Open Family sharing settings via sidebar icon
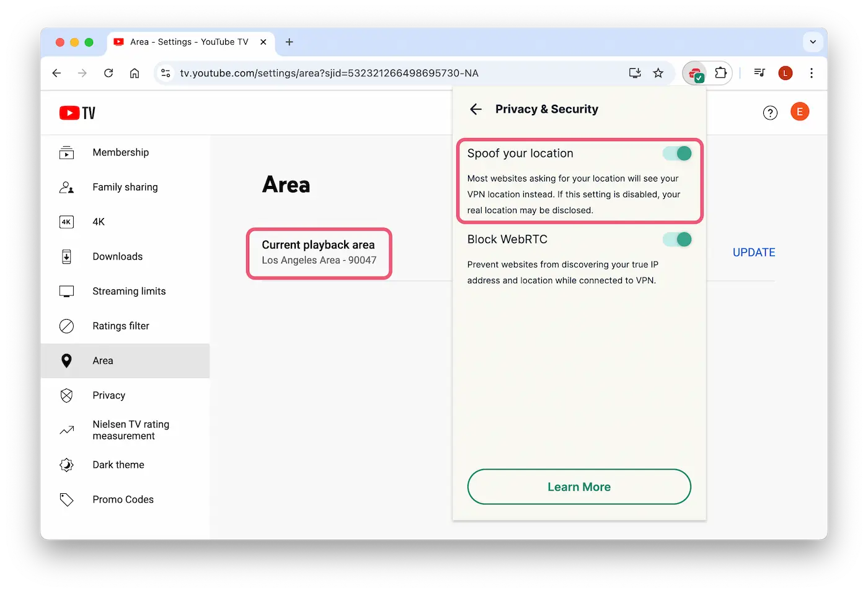Image resolution: width=868 pixels, height=593 pixels. click(x=66, y=187)
